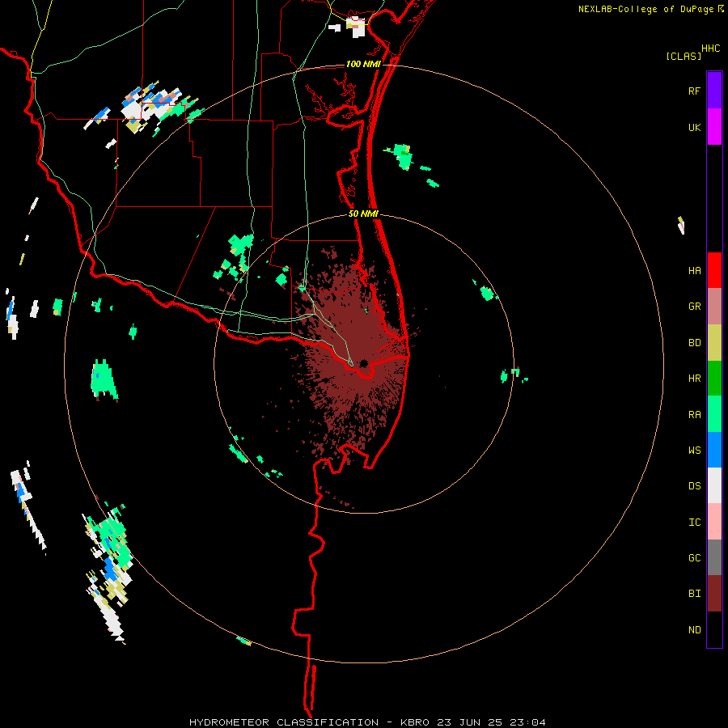
Task: Click the [CLAS] units label
Action: click(x=684, y=56)
